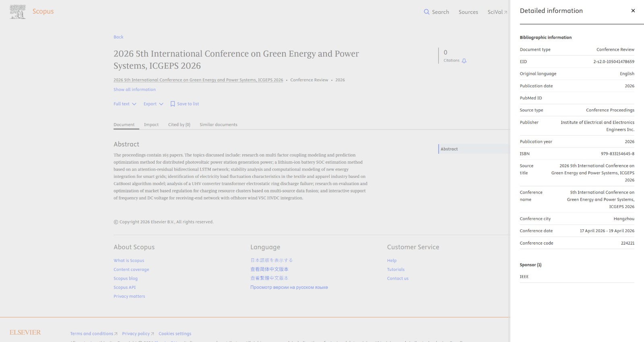Screen dimensions: 644x342
Task: Click the Elsevier tree logo icon
Action: click(x=18, y=12)
